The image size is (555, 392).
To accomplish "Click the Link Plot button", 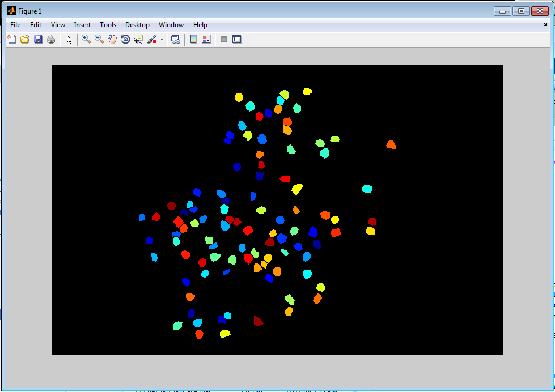I will 176,39.
